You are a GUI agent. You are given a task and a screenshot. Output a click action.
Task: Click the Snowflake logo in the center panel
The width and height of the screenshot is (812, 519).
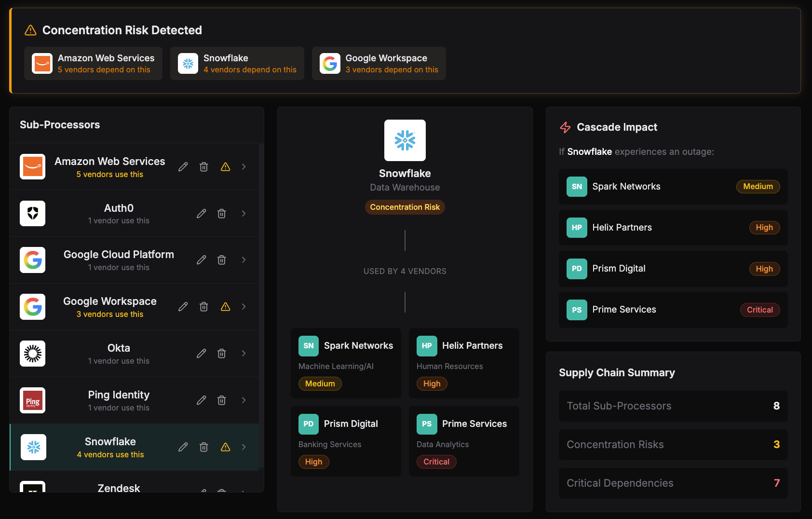pyautogui.click(x=405, y=140)
